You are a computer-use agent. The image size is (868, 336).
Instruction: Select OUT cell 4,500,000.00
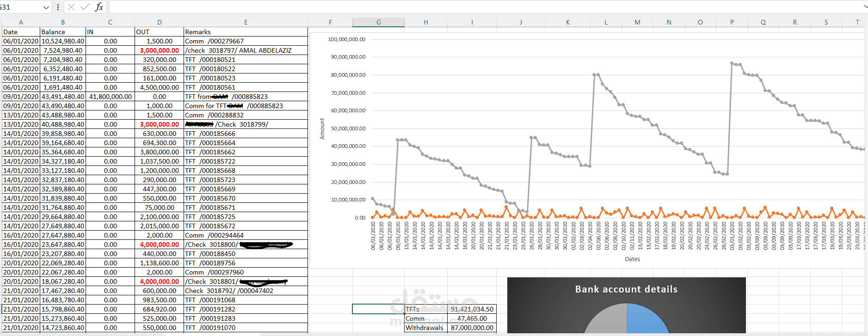point(159,87)
